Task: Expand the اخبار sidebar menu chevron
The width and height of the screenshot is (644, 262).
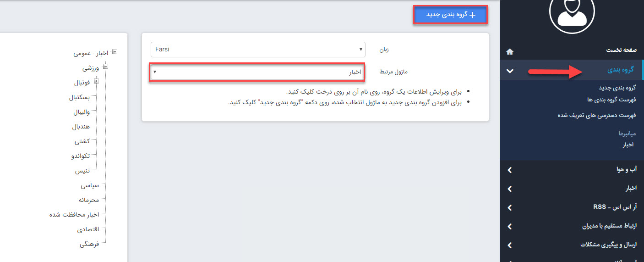Action: click(510, 189)
